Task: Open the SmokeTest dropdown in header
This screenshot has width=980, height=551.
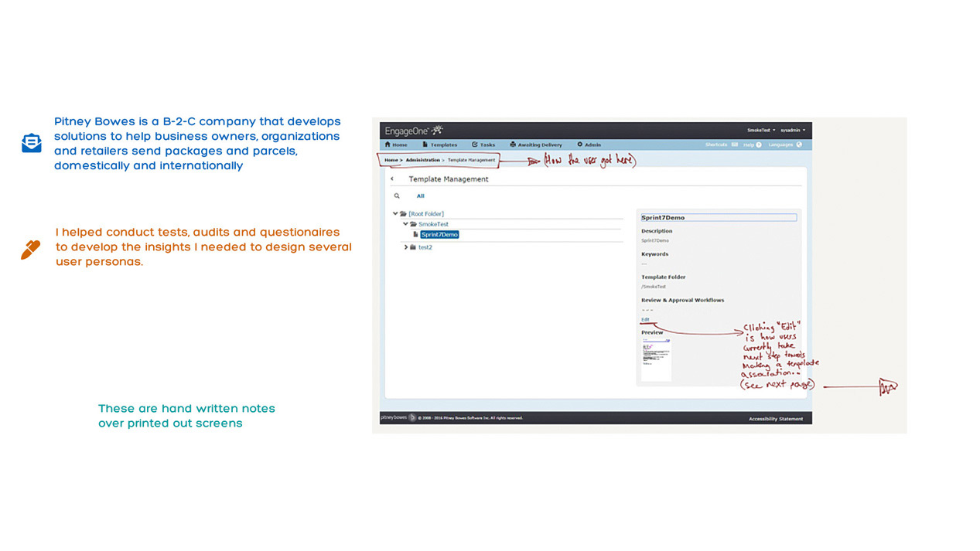Action: (761, 131)
